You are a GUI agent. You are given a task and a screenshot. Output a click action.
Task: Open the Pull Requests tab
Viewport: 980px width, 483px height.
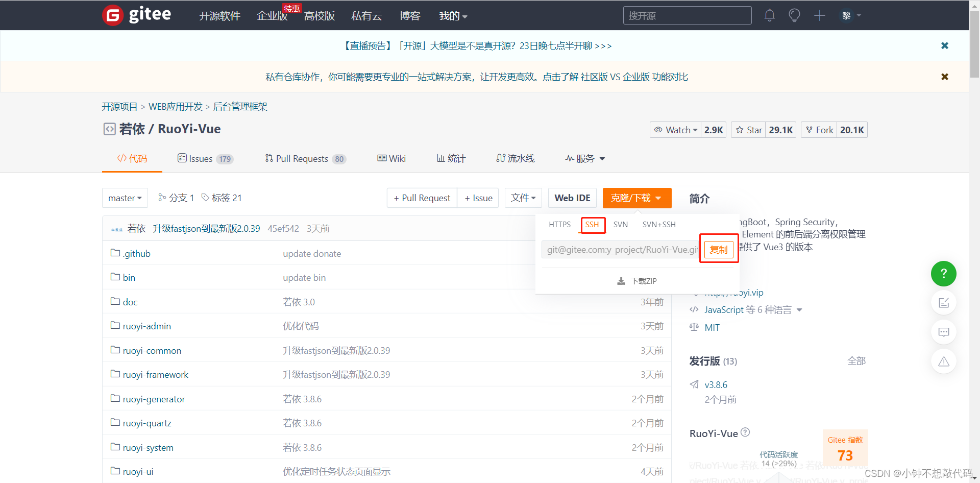point(306,158)
